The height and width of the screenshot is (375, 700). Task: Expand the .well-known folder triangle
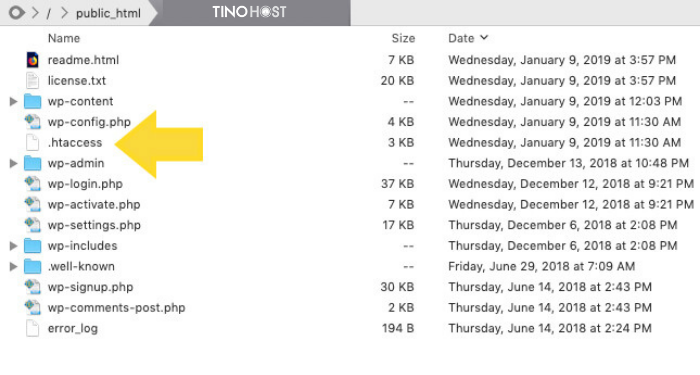(x=13, y=267)
